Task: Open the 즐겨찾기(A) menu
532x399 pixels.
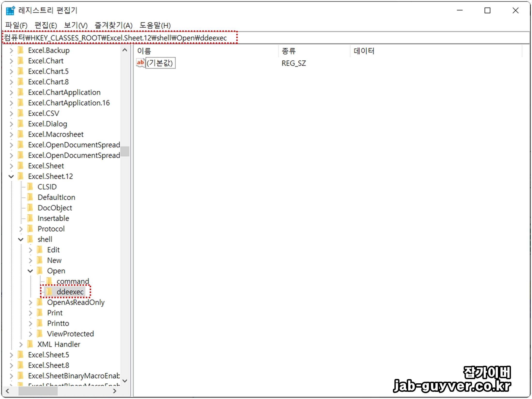Action: 113,25
